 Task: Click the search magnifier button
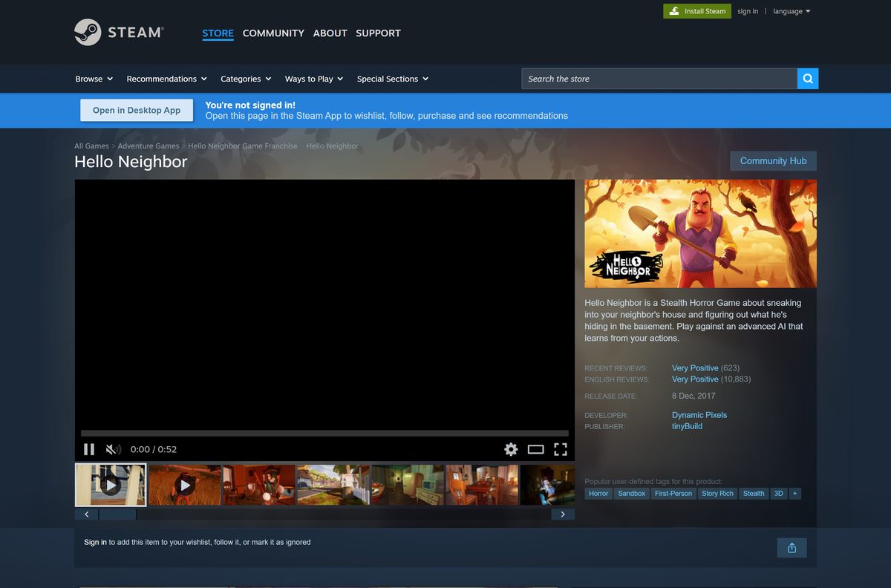(808, 79)
